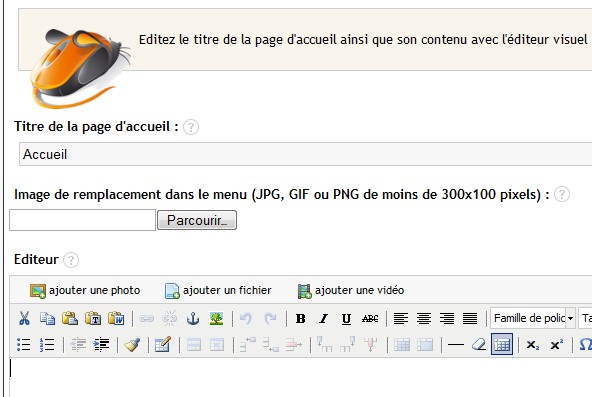Click the table row properties icon
Image resolution: width=592 pixels, height=397 pixels.
click(x=194, y=345)
